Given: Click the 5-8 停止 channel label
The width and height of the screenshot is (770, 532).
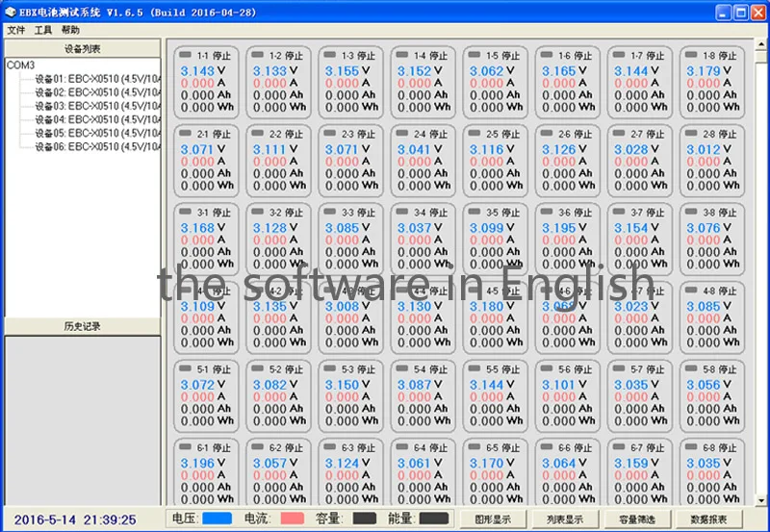Looking at the screenshot, I should click(719, 369).
